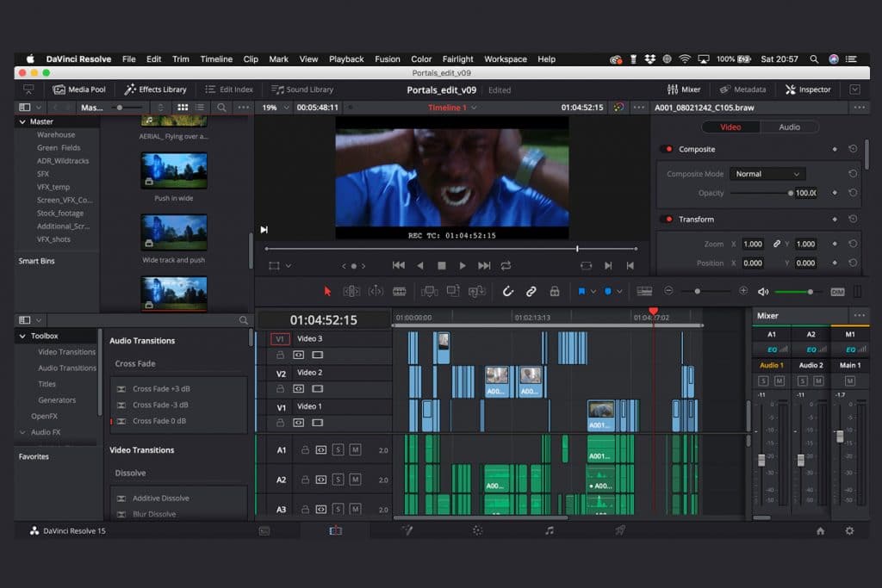Activate the Blade Edit Mode tool

click(400, 292)
